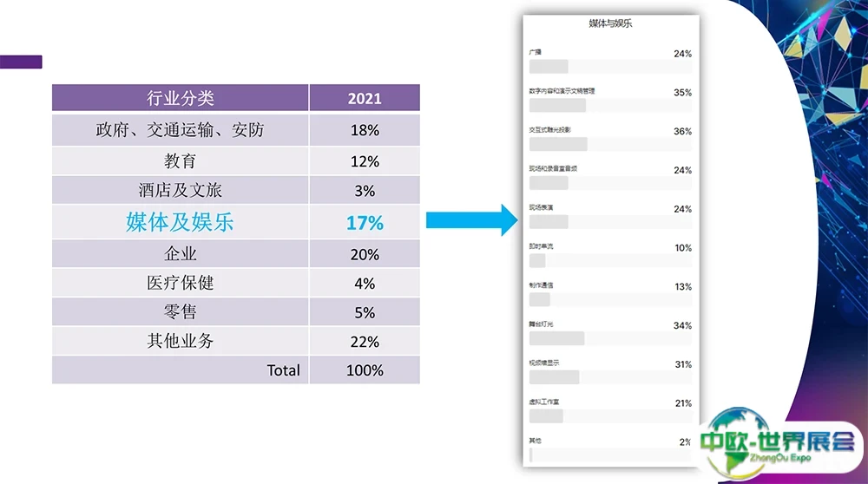Click the 行业分类 table header
This screenshot has height=484, width=868.
[180, 98]
